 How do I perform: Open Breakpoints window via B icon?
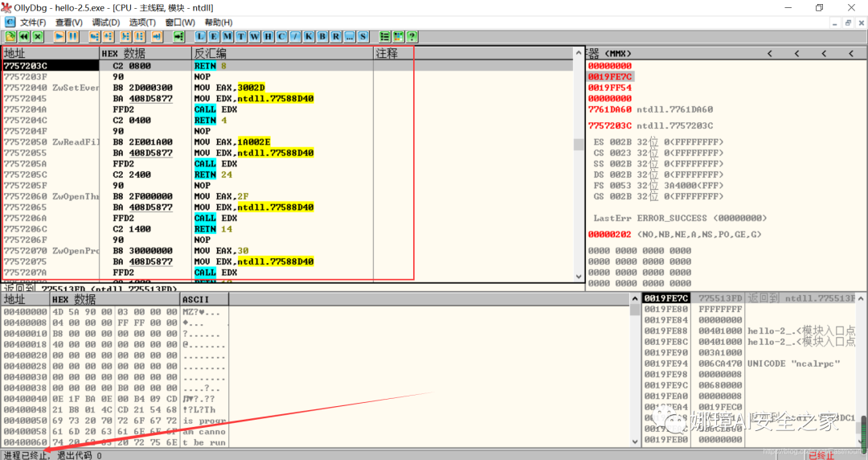click(x=322, y=36)
